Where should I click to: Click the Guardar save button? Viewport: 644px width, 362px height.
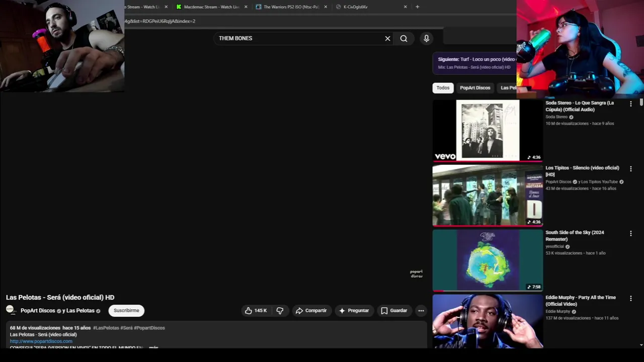394,311
